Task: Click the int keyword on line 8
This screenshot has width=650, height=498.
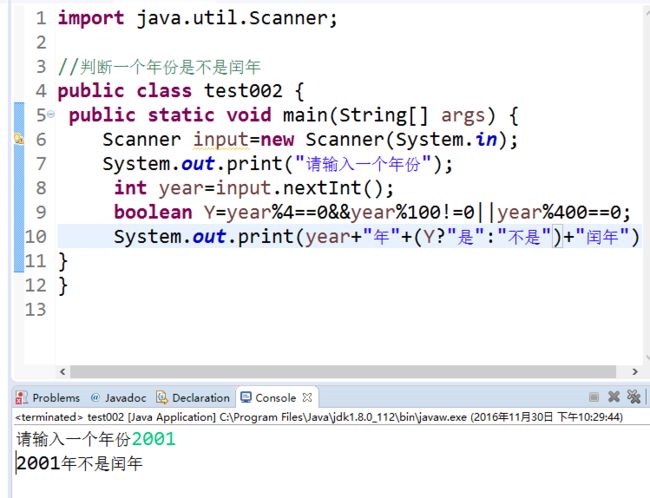Action: [x=131, y=188]
